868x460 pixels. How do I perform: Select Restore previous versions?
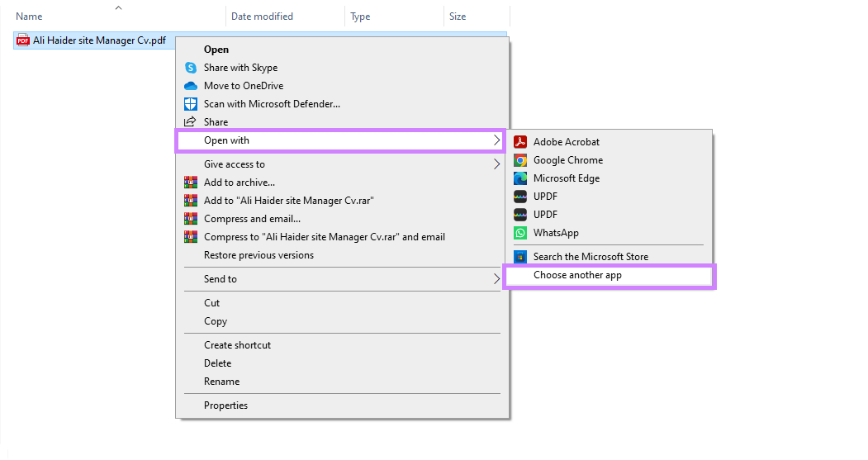259,255
